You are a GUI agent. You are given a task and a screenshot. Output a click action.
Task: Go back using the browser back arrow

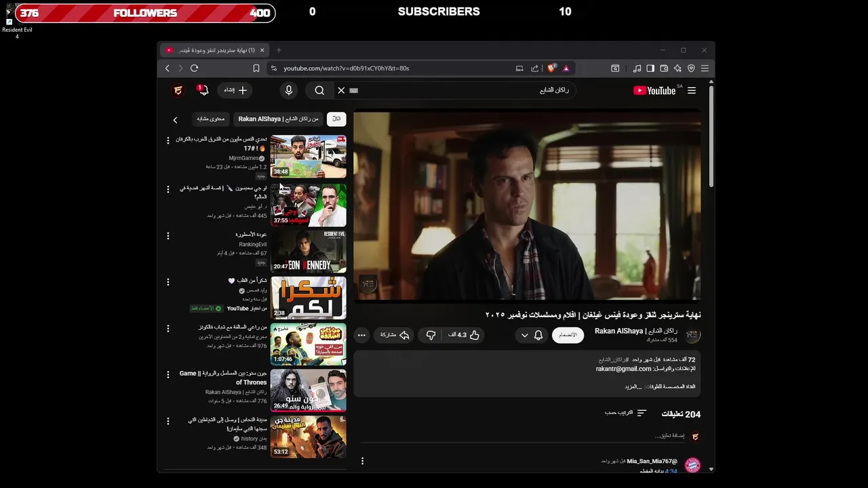click(167, 68)
